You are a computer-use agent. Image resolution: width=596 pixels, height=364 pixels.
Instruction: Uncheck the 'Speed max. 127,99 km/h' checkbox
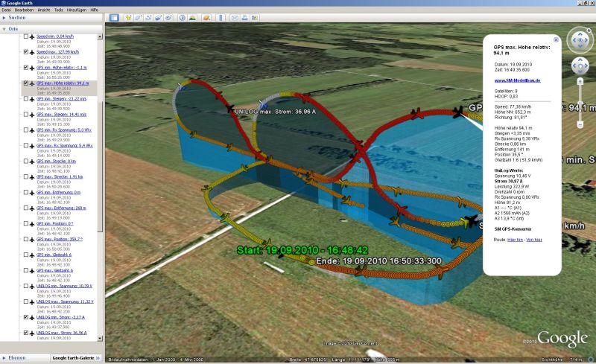pyautogui.click(x=27, y=51)
